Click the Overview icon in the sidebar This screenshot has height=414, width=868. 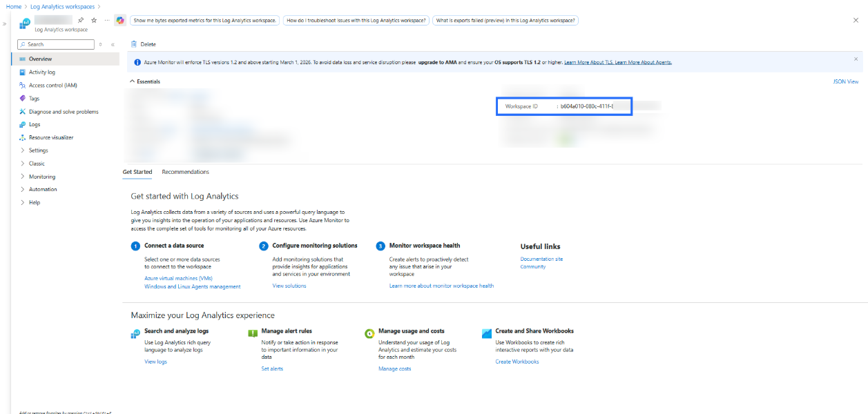point(23,59)
